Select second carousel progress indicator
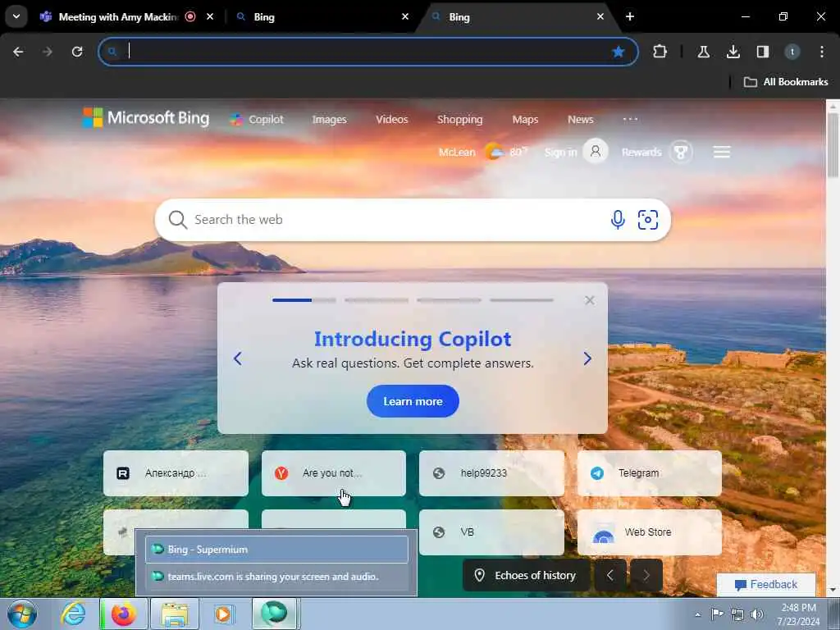Screen dimensions: 840x630 coord(377,300)
